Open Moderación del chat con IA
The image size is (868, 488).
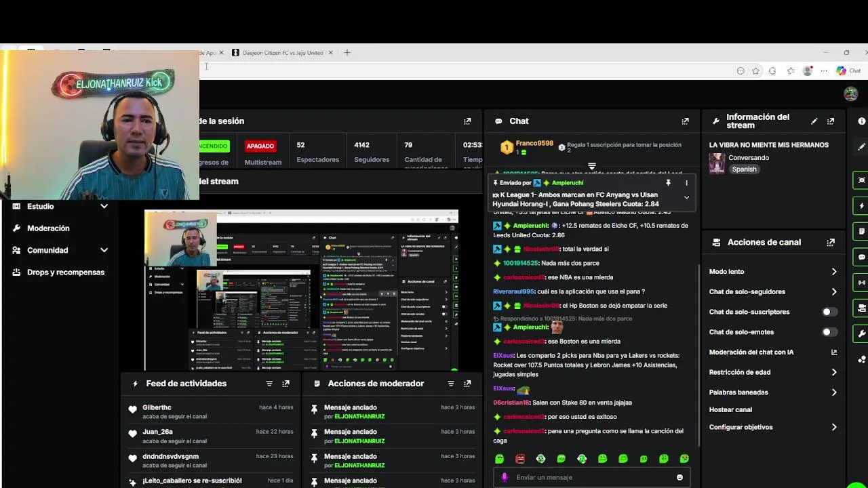773,352
